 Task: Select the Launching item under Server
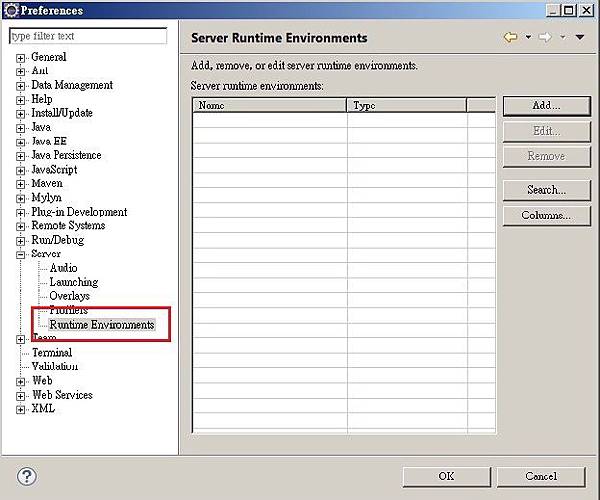[x=74, y=282]
